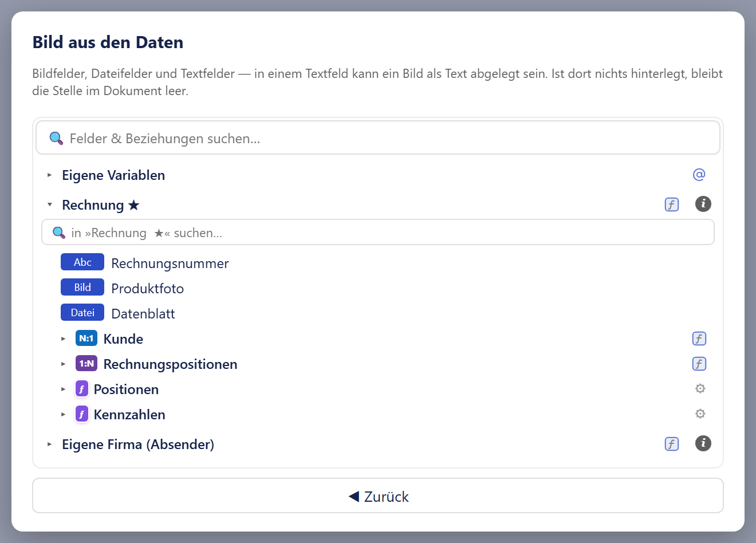Image resolution: width=756 pixels, height=543 pixels.
Task: Click the @ icon beside Eigene Variablen
Action: [699, 175]
